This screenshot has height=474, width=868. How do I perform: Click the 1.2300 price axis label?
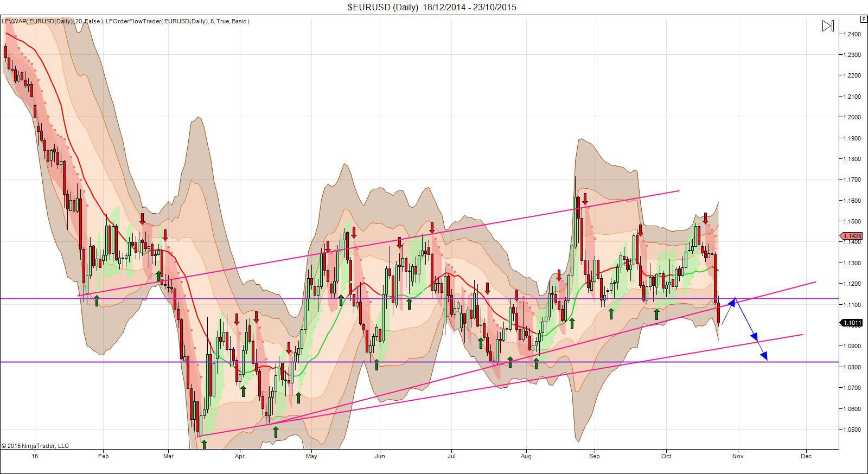[x=853, y=55]
